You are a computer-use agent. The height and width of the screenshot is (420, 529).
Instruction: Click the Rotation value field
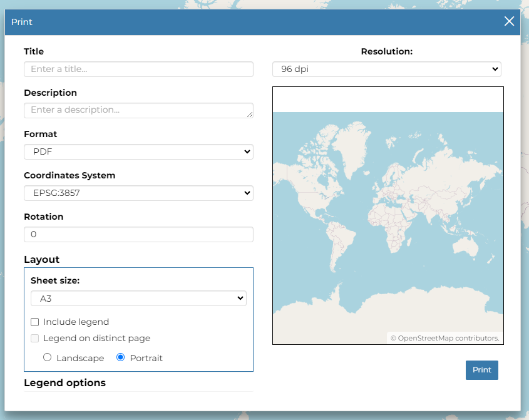(x=138, y=234)
